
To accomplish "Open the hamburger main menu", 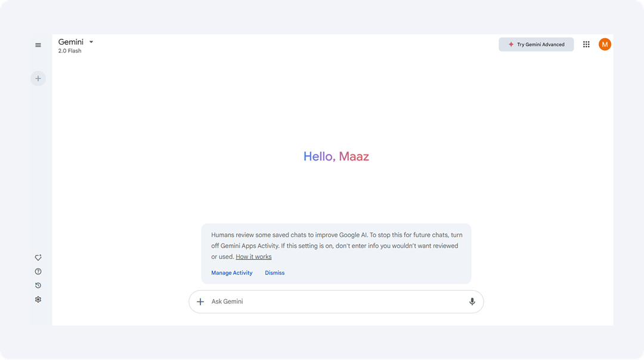I will (x=38, y=45).
